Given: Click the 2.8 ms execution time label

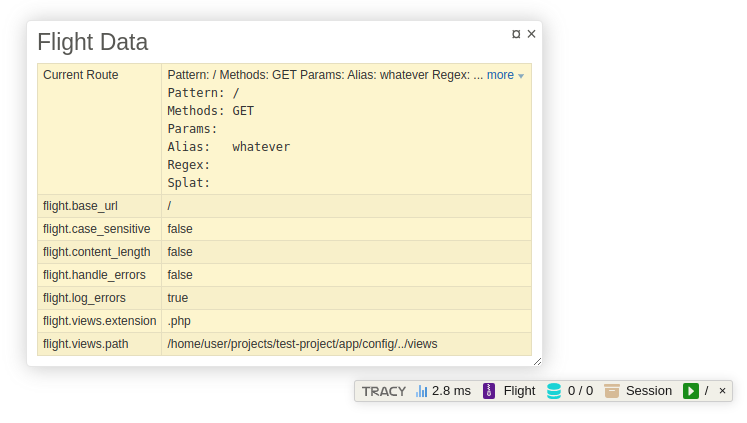Looking at the screenshot, I should tap(451, 391).
